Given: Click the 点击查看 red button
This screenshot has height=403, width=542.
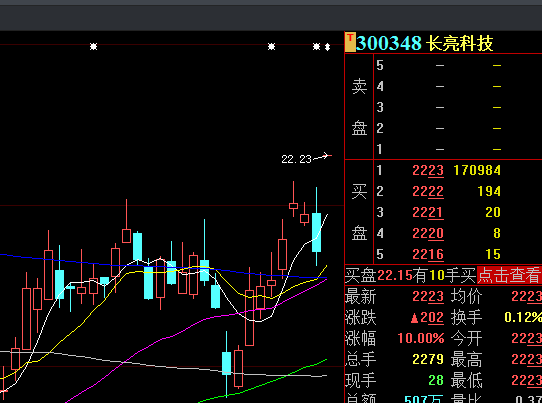Looking at the screenshot, I should pyautogui.click(x=509, y=275).
